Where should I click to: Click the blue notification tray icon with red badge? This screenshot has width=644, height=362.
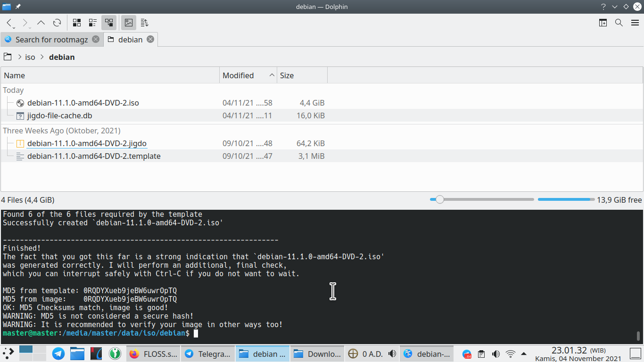point(467,354)
